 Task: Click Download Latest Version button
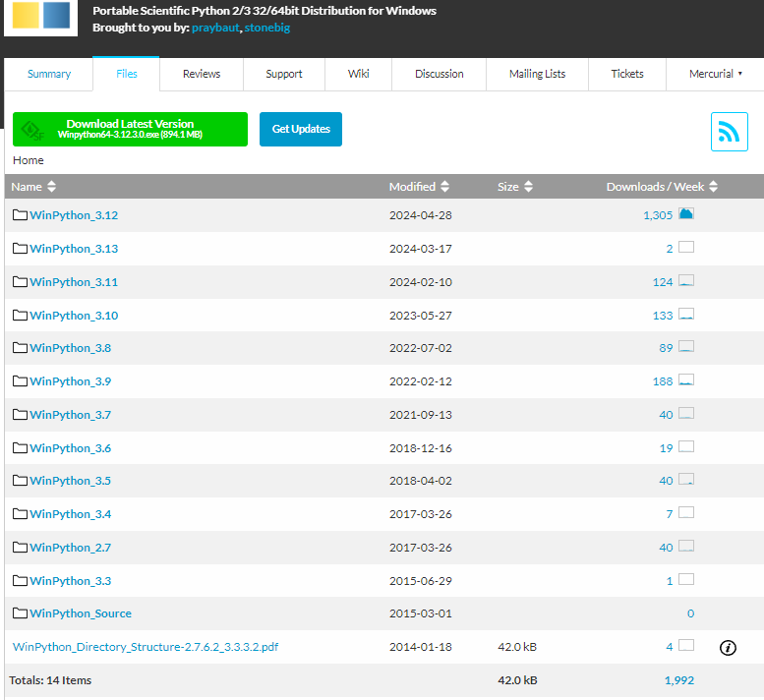click(x=130, y=129)
